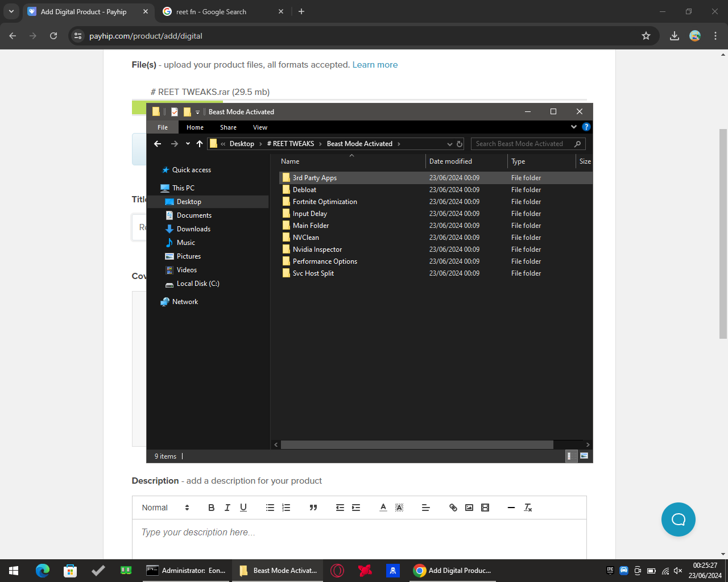Open Downloads in navigation pane
Image resolution: width=728 pixels, height=582 pixels.
[193, 229]
